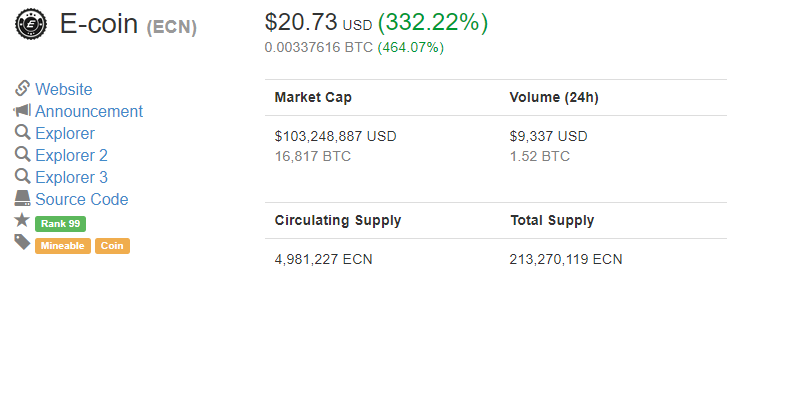Click the magnifier icon next to Explorer 3
Viewport: 786px width, 414px height.
point(23,176)
